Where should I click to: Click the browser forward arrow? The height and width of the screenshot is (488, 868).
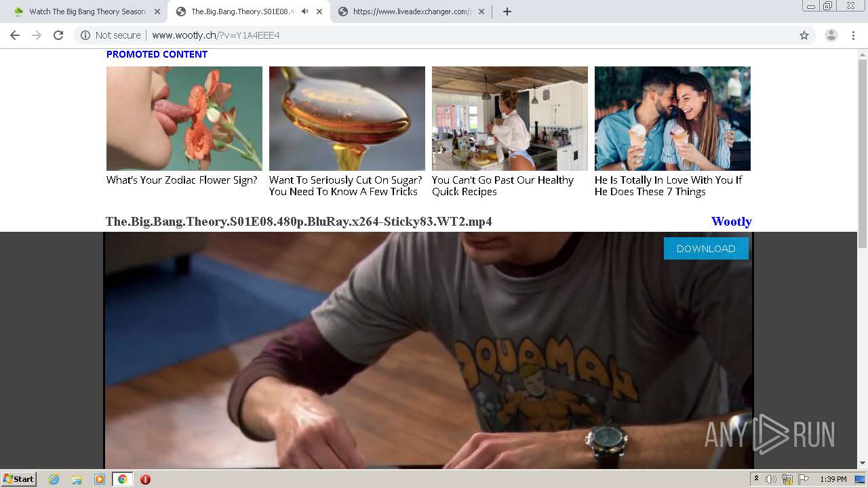pos(37,35)
